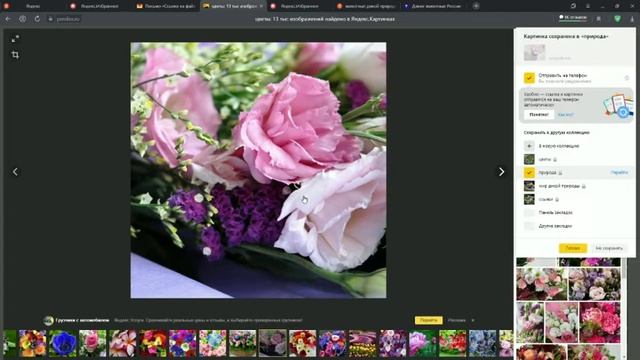Click the site lock icon in address bar
The width and height of the screenshot is (640, 360).
click(x=51, y=19)
